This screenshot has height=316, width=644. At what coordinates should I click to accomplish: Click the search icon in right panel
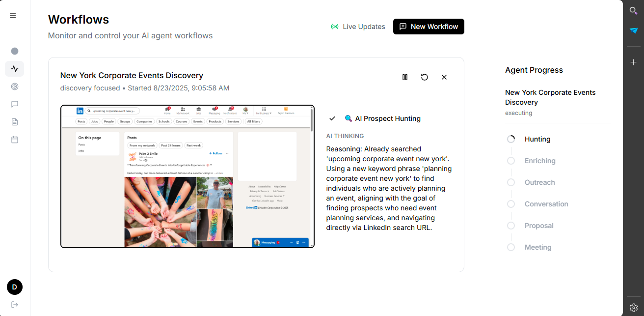(634, 10)
